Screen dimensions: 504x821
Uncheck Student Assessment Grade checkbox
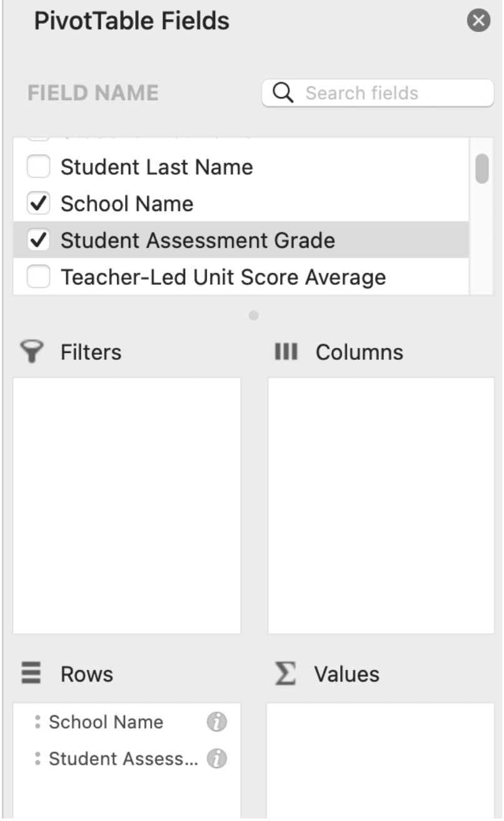[x=39, y=240]
